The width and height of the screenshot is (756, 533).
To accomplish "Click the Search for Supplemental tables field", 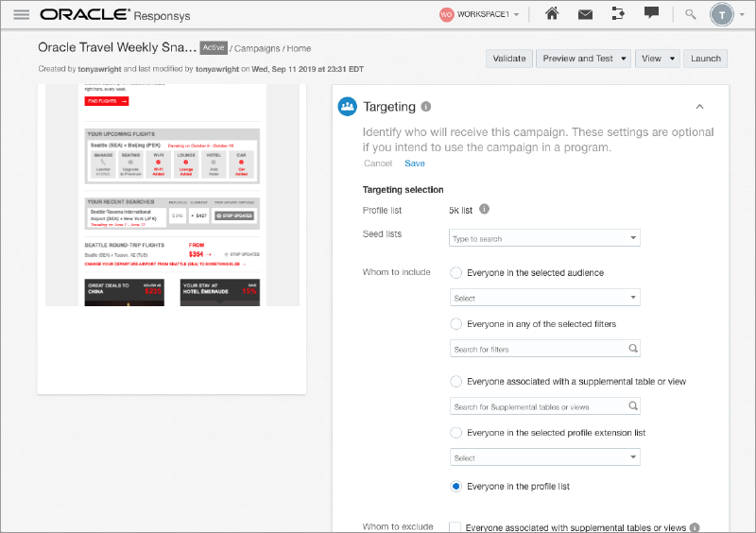I will tap(545, 406).
